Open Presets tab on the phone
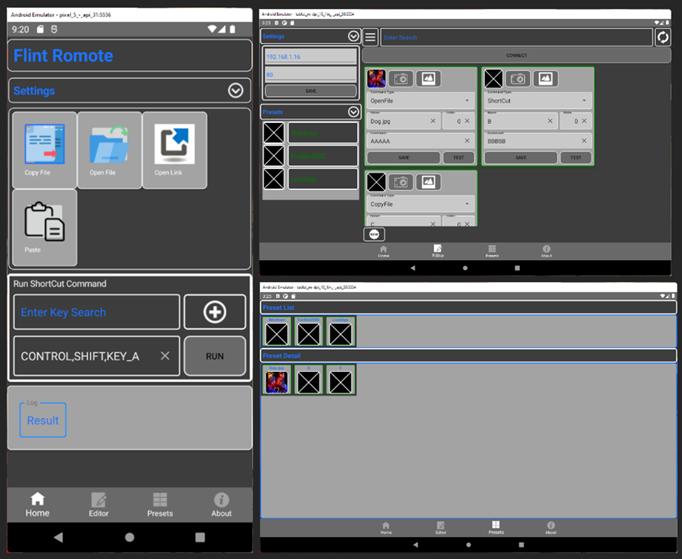Image resolution: width=682 pixels, height=559 pixels. click(x=160, y=505)
